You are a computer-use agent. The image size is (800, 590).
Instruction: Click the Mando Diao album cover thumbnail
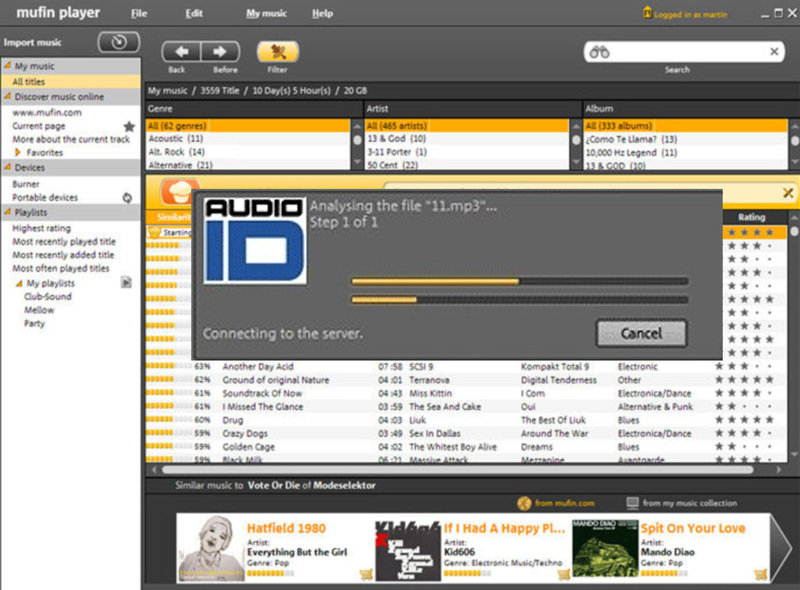tap(605, 549)
